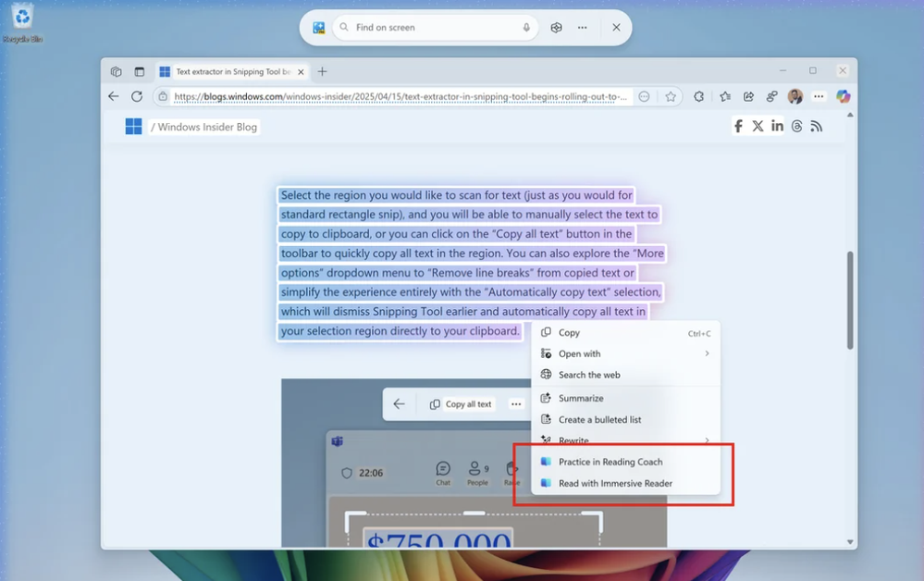Click the Snipping Tool icon in the search bar
The height and width of the screenshot is (581, 924).
319,28
